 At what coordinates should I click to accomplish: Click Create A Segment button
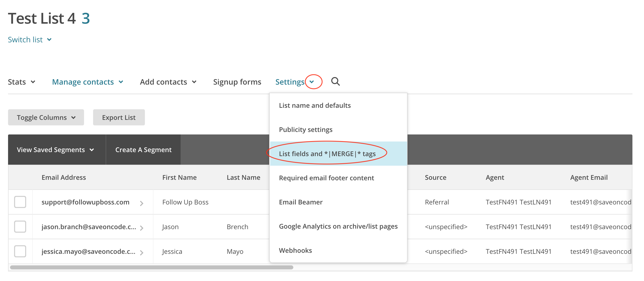pos(143,150)
